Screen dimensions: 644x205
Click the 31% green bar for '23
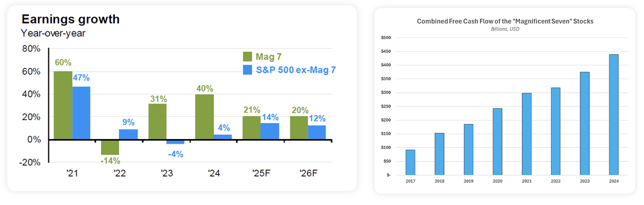click(158, 122)
